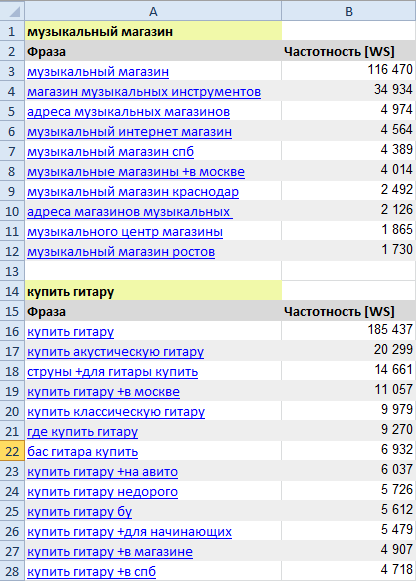
Task: Click the select-all corner triangle icon
Action: 13,11
